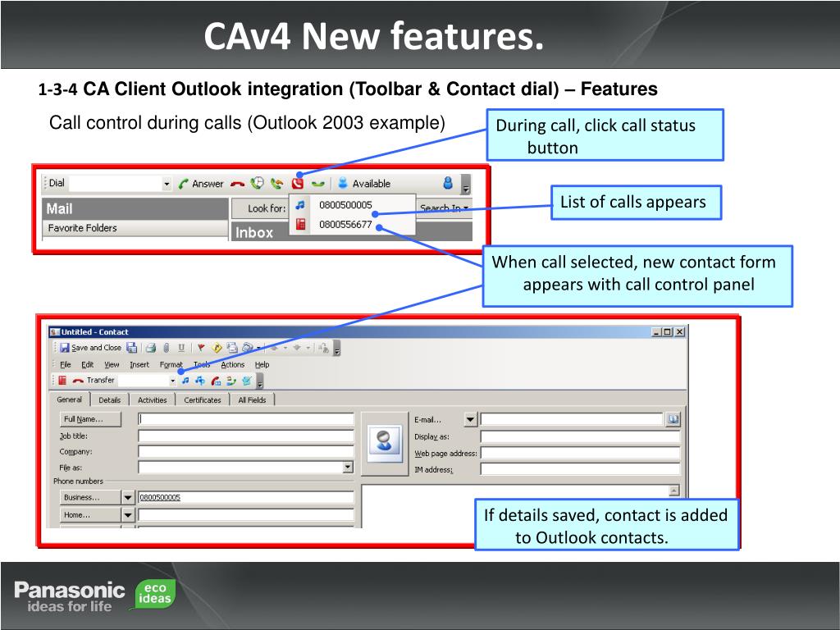This screenshot has height=630, width=840.
Task: Click the contact picture placeholder
Action: click(385, 444)
